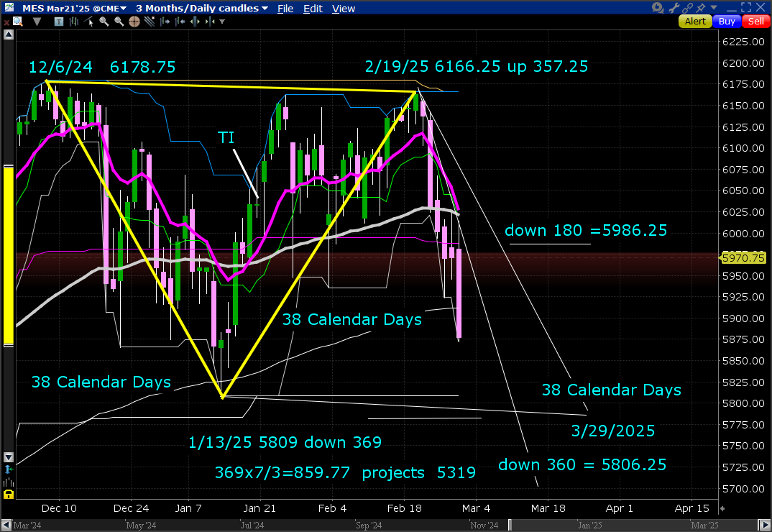The image size is (772, 532).
Task: Click the 5970.75 current price label
Action: [x=743, y=257]
